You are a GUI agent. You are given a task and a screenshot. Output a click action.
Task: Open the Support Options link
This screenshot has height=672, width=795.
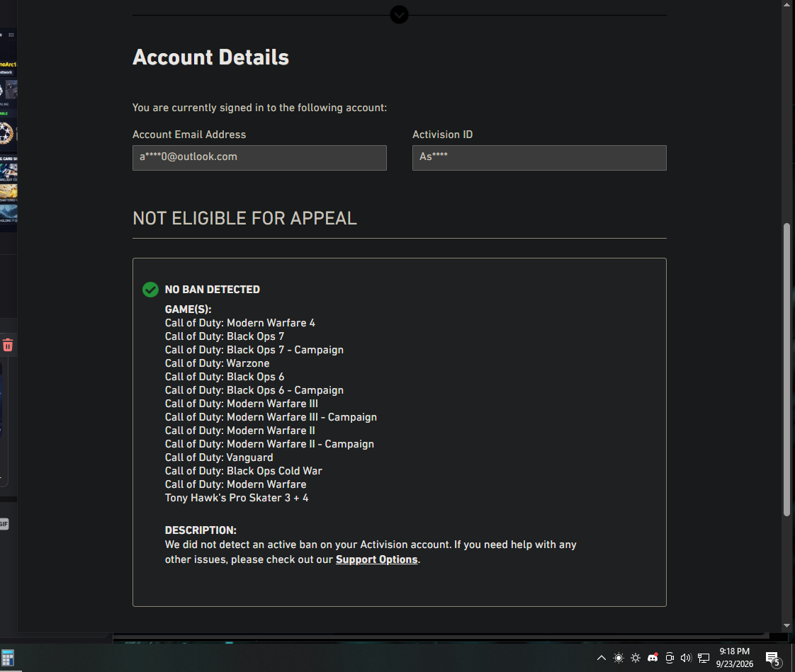377,559
